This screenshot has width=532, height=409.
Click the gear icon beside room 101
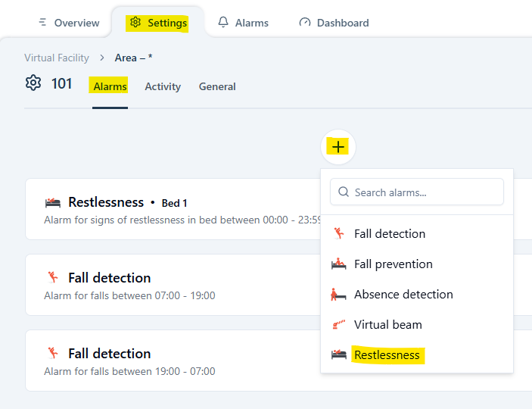click(x=33, y=83)
